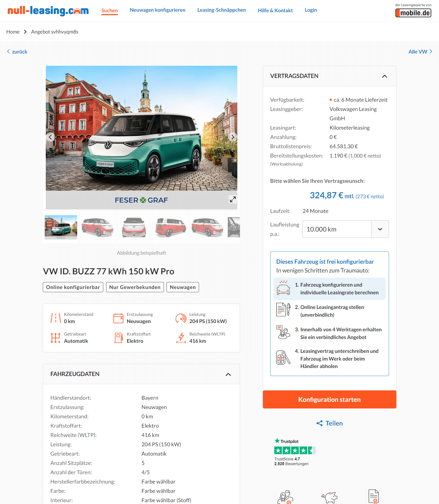
Task: Click the certificate document icon at bottom right
Action: pos(374,496)
